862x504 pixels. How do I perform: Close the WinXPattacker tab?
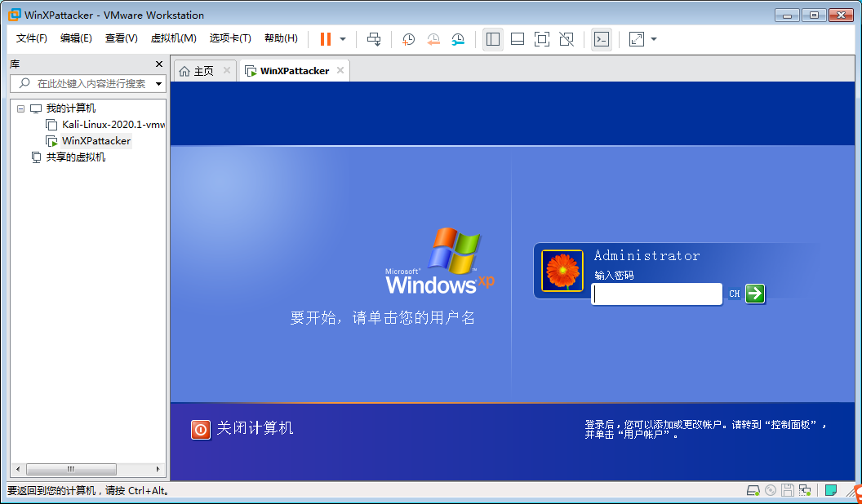click(340, 70)
